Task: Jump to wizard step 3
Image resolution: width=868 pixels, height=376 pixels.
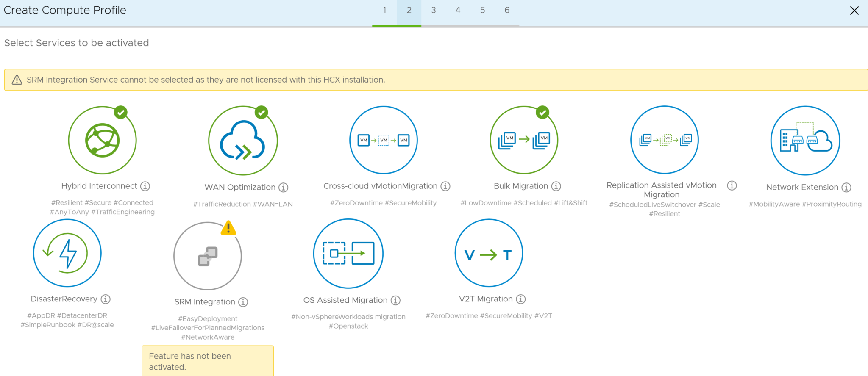Action: click(x=434, y=11)
